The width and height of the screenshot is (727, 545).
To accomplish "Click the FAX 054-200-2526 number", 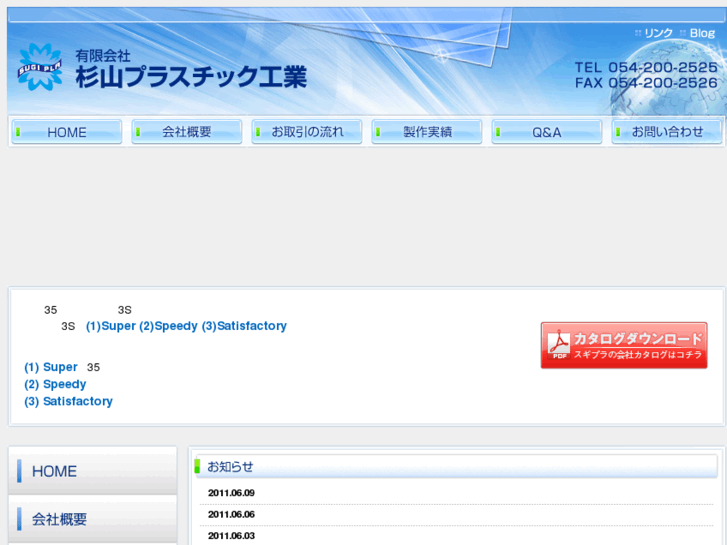I will coord(646,83).
